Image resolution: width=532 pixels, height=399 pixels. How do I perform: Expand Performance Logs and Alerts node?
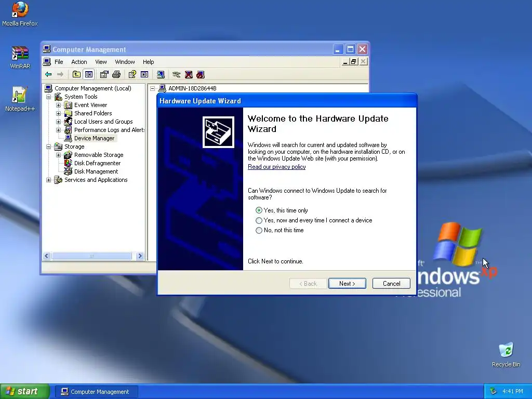58,130
